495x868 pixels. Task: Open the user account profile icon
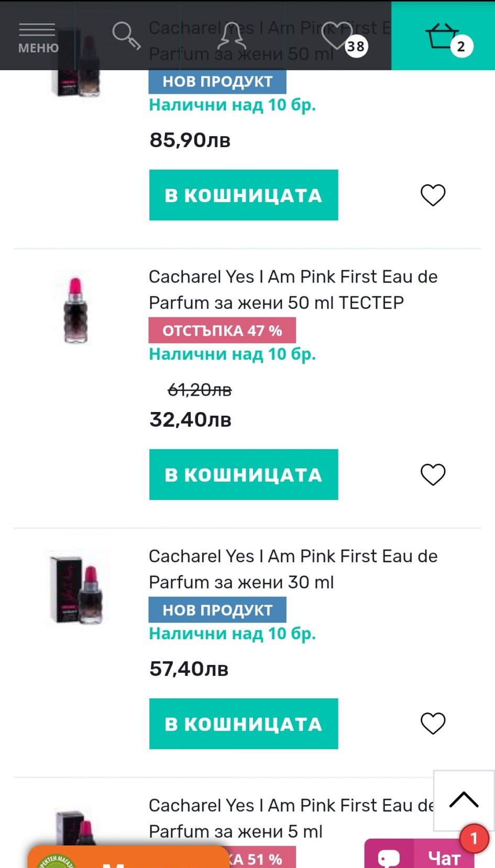[231, 36]
